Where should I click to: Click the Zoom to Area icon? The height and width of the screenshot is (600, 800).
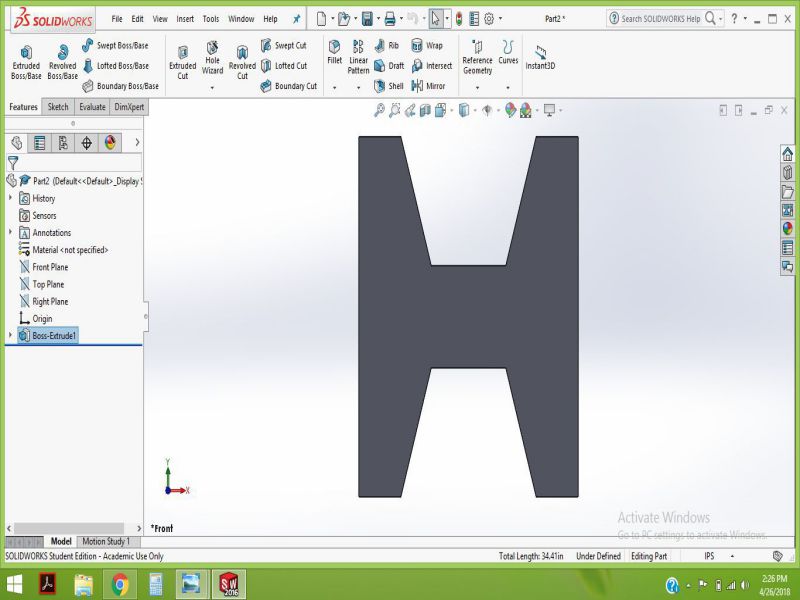(x=394, y=110)
